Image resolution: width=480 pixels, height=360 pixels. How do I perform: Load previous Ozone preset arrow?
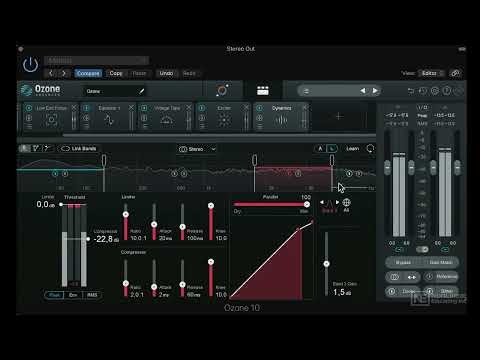pyautogui.click(x=363, y=90)
